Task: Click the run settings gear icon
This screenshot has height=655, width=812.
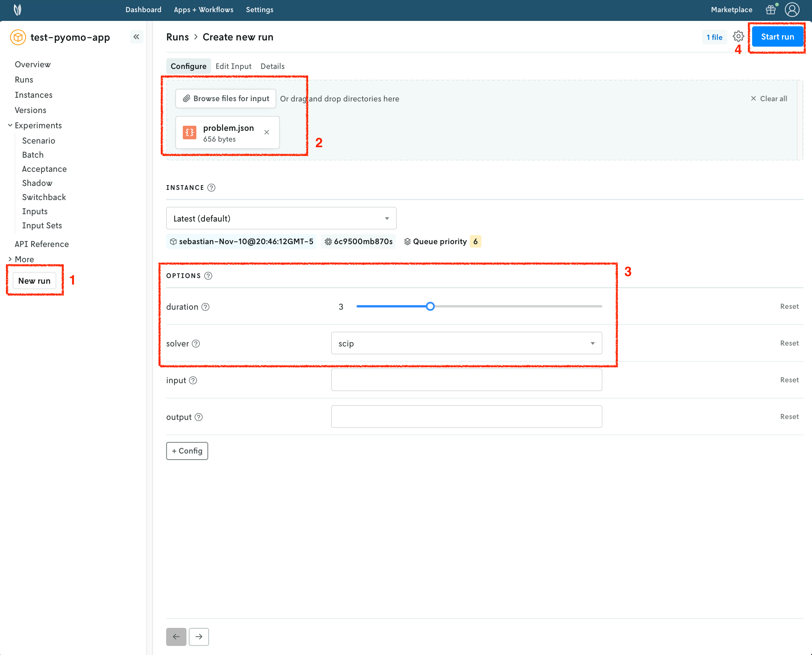Action: coord(738,37)
